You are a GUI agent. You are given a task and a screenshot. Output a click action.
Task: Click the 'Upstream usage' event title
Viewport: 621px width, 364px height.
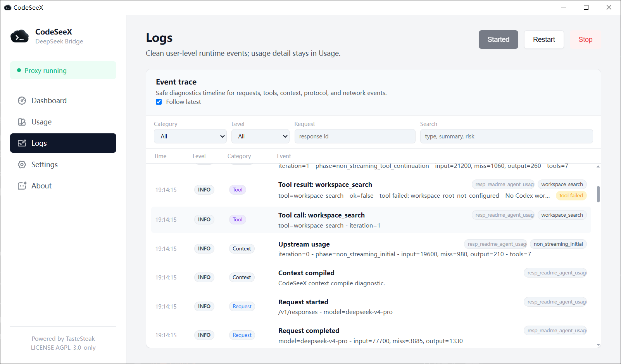point(304,244)
